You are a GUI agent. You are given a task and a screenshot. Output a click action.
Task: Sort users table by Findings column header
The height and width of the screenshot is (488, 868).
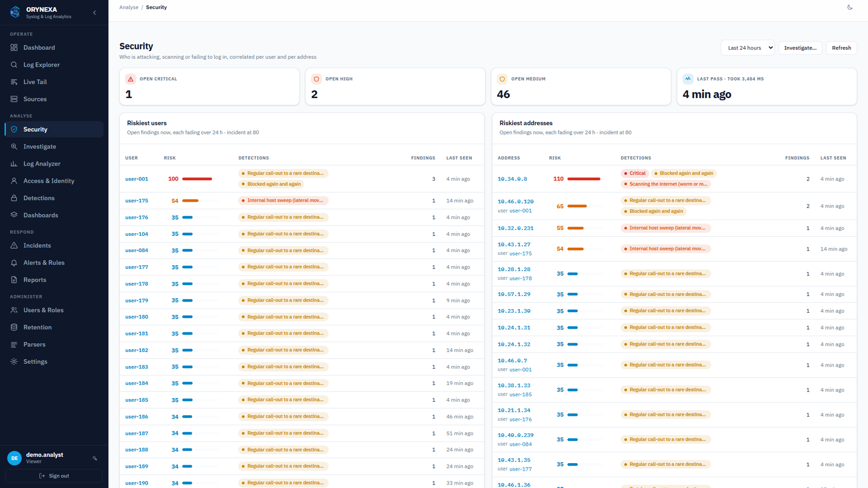[423, 158]
